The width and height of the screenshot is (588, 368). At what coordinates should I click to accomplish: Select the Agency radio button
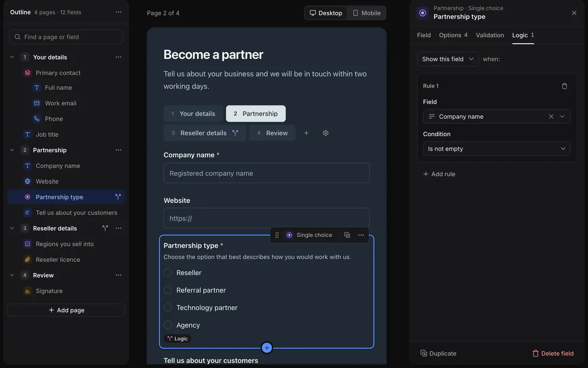[168, 325]
